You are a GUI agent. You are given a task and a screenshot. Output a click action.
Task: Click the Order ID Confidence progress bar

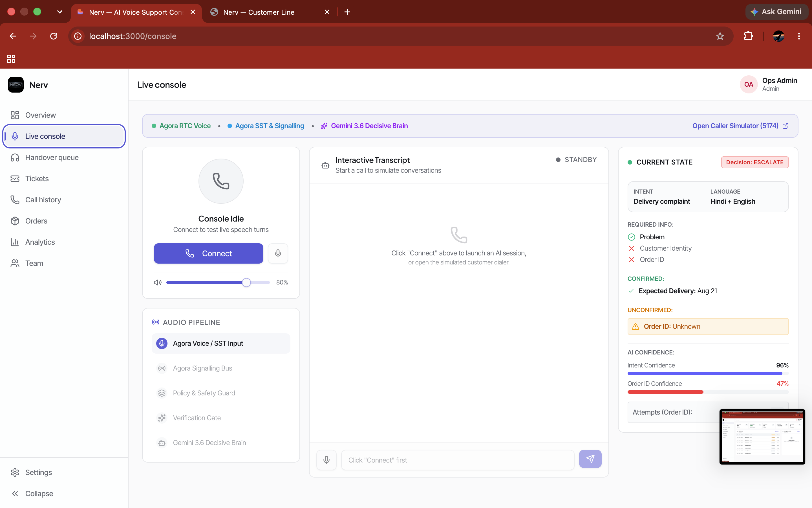point(708,392)
